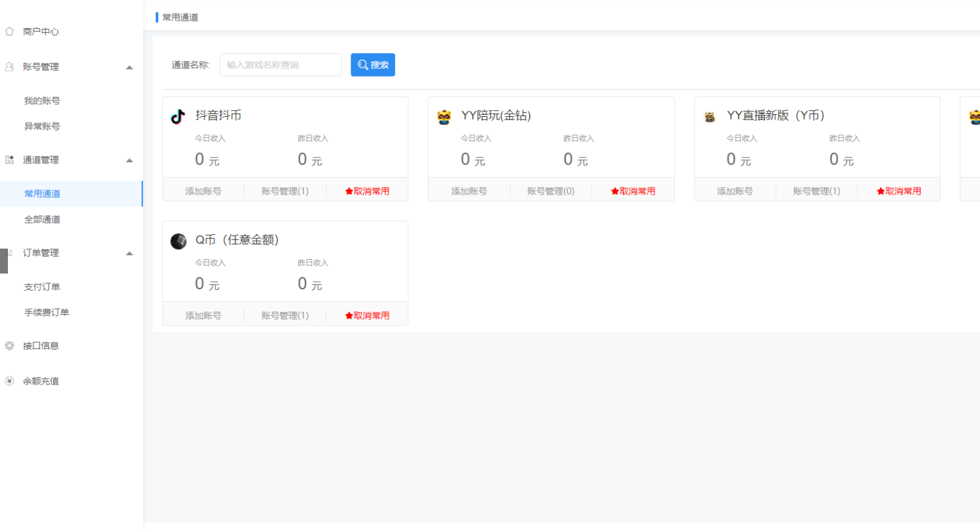The image size is (980, 530).
Task: Click the red star on 抖音抖币 card
Action: coord(349,192)
